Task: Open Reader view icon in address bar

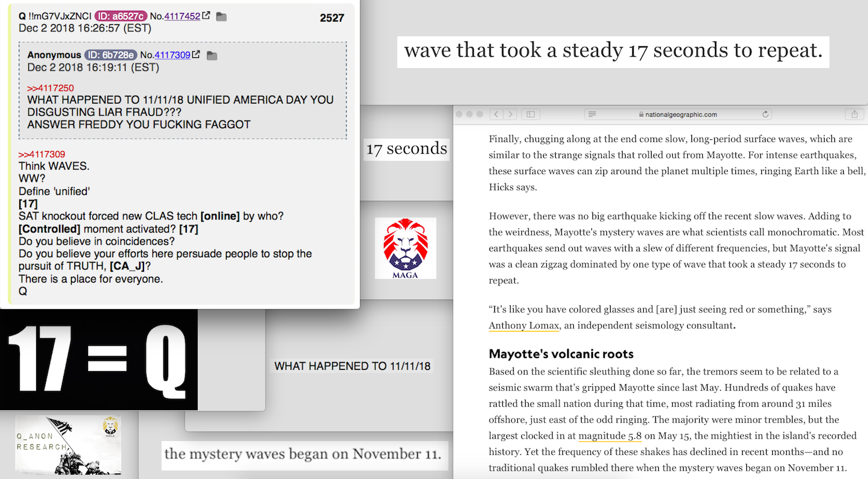Action: (x=592, y=114)
